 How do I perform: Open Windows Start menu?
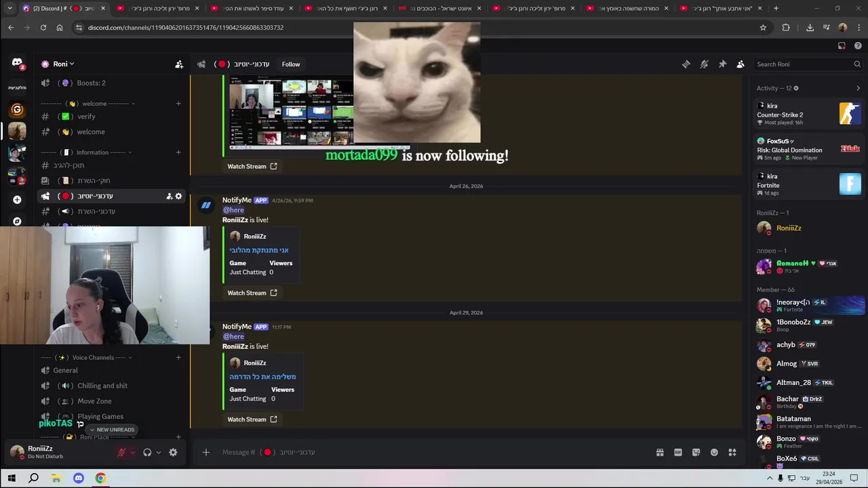12,479
